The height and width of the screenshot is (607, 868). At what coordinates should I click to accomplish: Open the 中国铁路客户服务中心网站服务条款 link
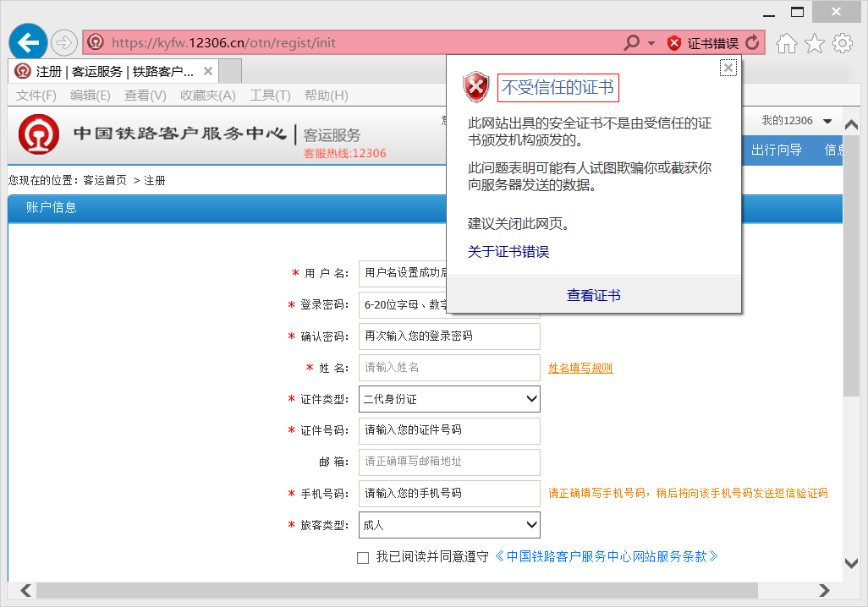[x=606, y=556]
